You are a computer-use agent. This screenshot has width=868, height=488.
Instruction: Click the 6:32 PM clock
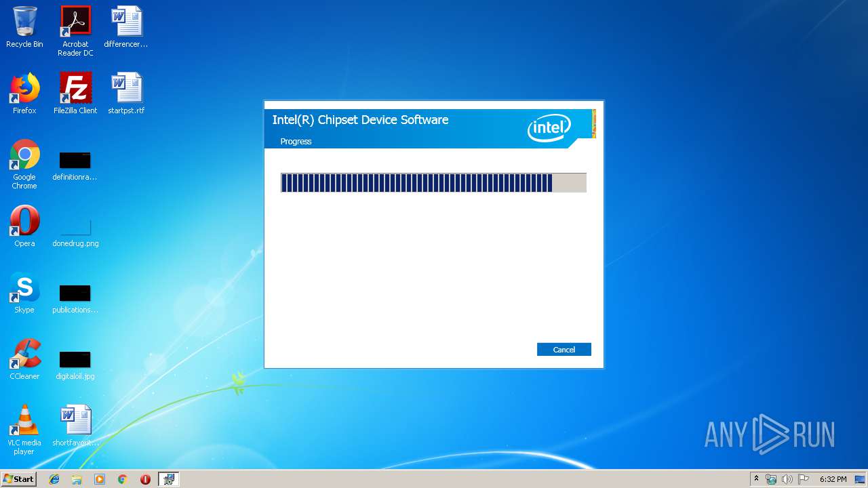pyautogui.click(x=833, y=479)
